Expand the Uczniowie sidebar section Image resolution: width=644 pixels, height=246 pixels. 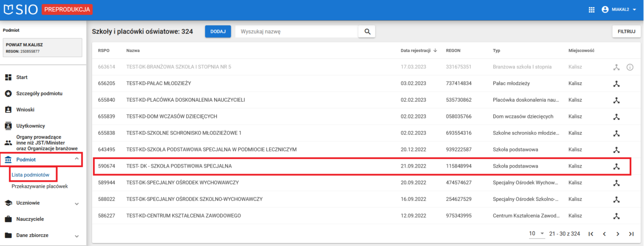tap(43, 203)
